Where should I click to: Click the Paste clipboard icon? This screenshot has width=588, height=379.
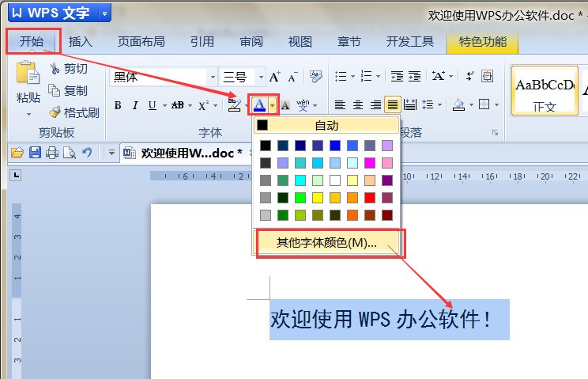coord(28,72)
